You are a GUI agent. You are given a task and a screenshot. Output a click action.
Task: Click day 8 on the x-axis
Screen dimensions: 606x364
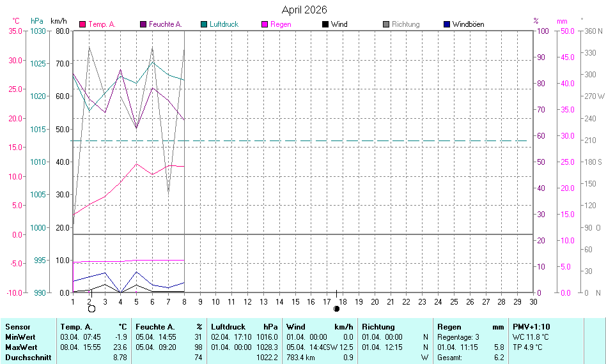184,301
